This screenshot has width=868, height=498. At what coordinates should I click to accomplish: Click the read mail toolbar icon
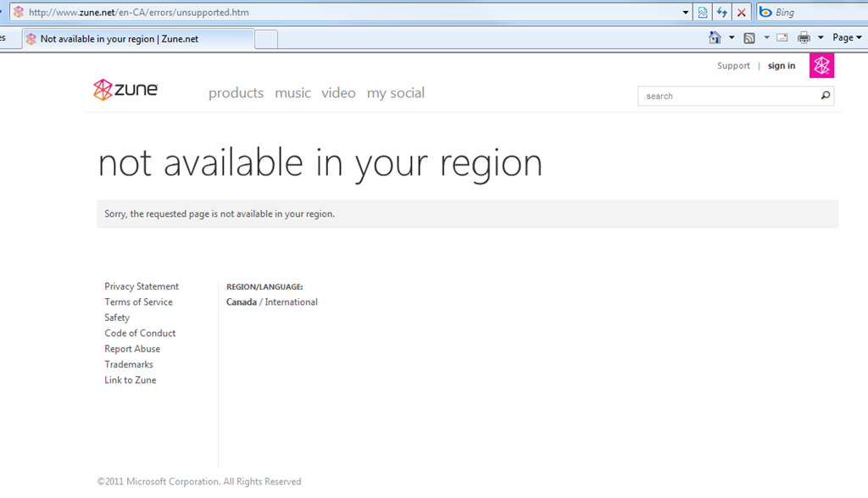pos(782,37)
